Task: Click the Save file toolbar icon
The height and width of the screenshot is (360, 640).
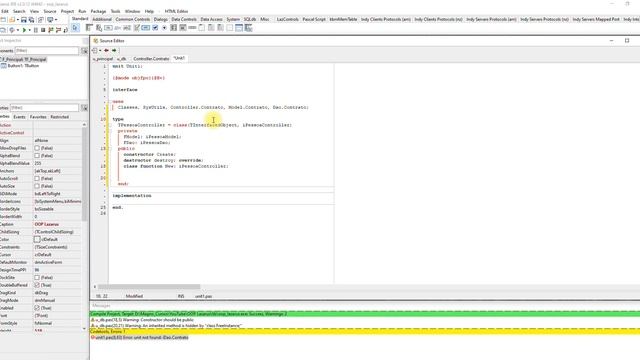Action: pos(24,20)
